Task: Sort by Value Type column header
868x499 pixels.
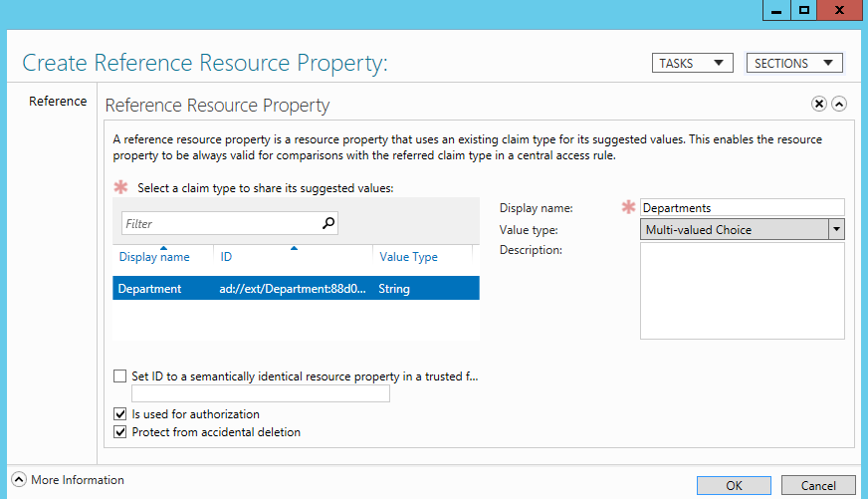Action: pos(408,257)
